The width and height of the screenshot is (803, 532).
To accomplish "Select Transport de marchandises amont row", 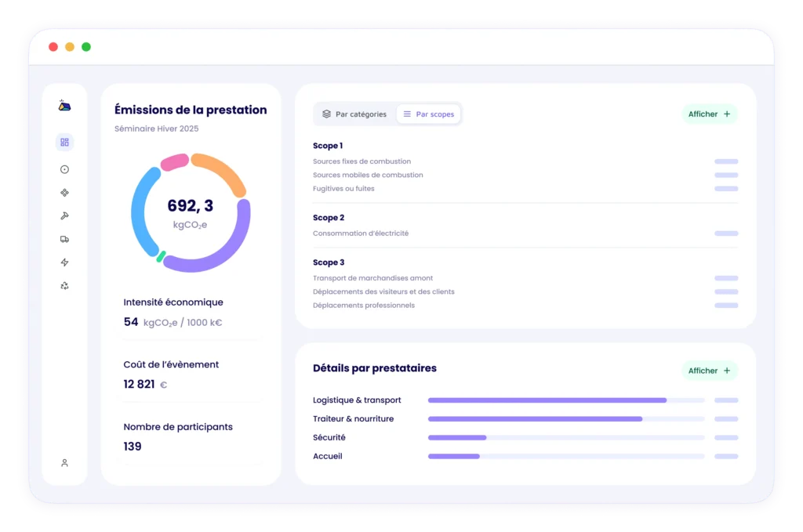I will (525, 278).
